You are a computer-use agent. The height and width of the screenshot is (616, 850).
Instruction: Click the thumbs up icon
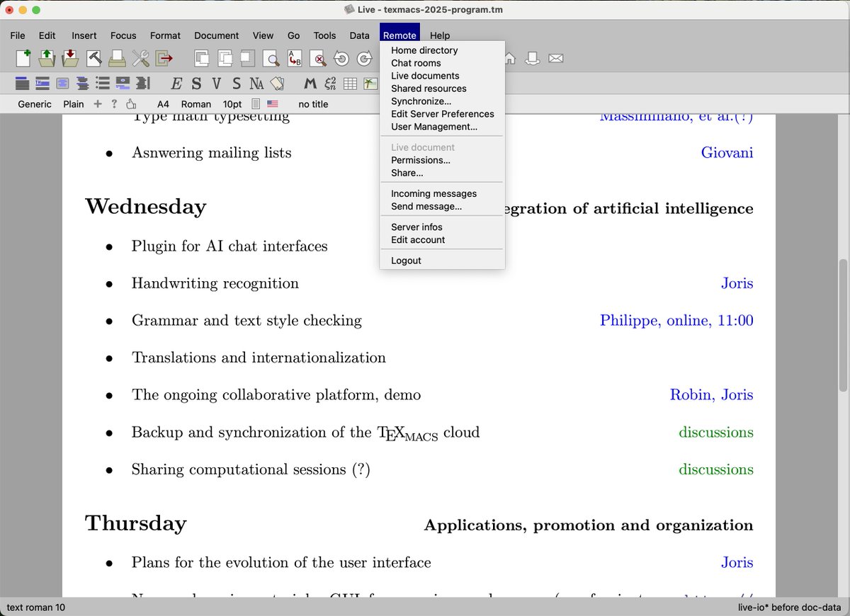[131, 104]
